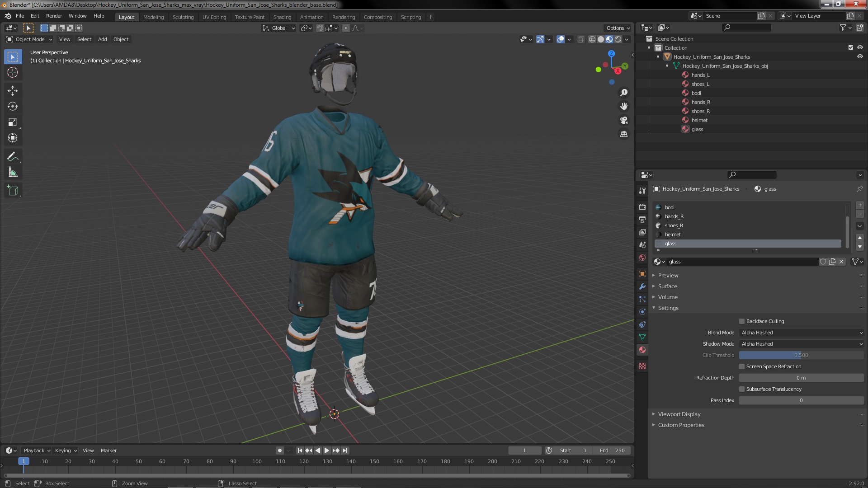The height and width of the screenshot is (488, 868).
Task: Open the Add menu in viewport header
Action: coord(103,39)
